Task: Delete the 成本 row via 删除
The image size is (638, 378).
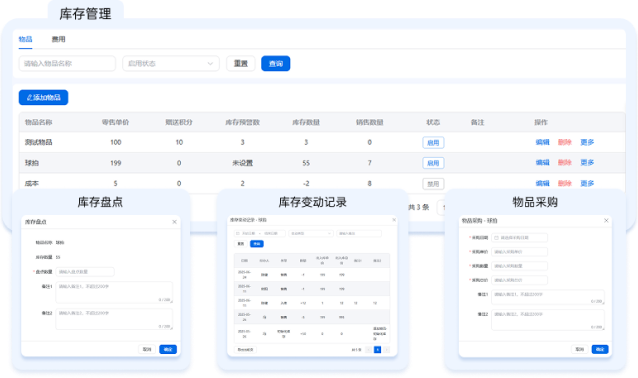Action: pos(565,183)
